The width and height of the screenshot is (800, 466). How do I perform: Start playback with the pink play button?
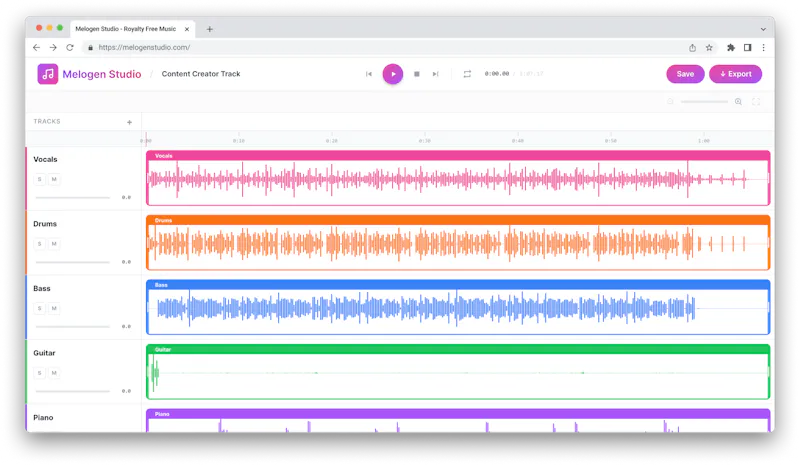pyautogui.click(x=393, y=74)
